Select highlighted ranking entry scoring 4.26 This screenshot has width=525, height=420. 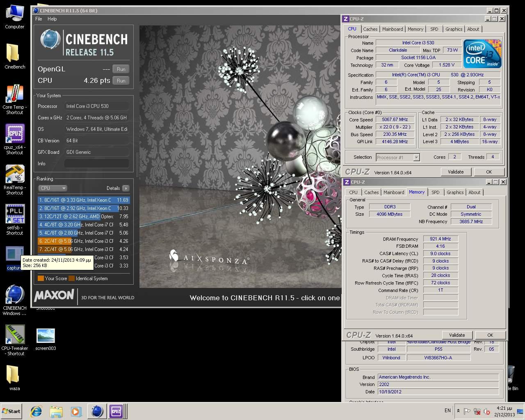[84, 241]
